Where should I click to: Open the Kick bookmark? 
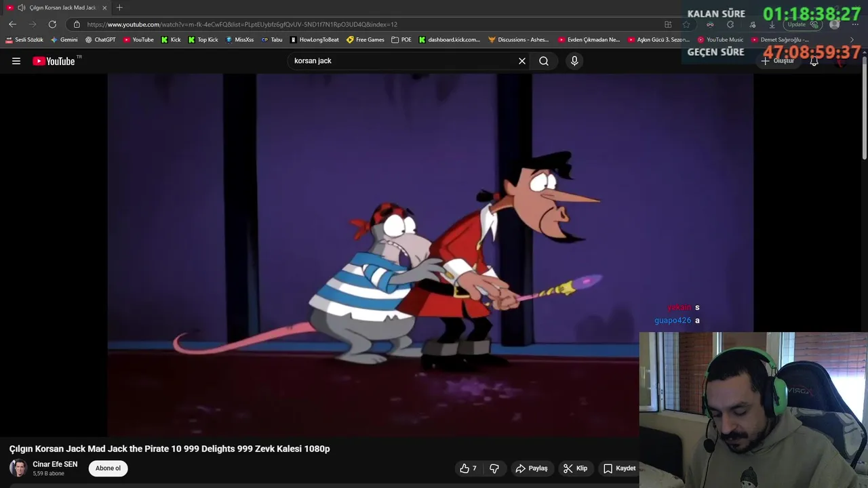pyautogui.click(x=171, y=39)
